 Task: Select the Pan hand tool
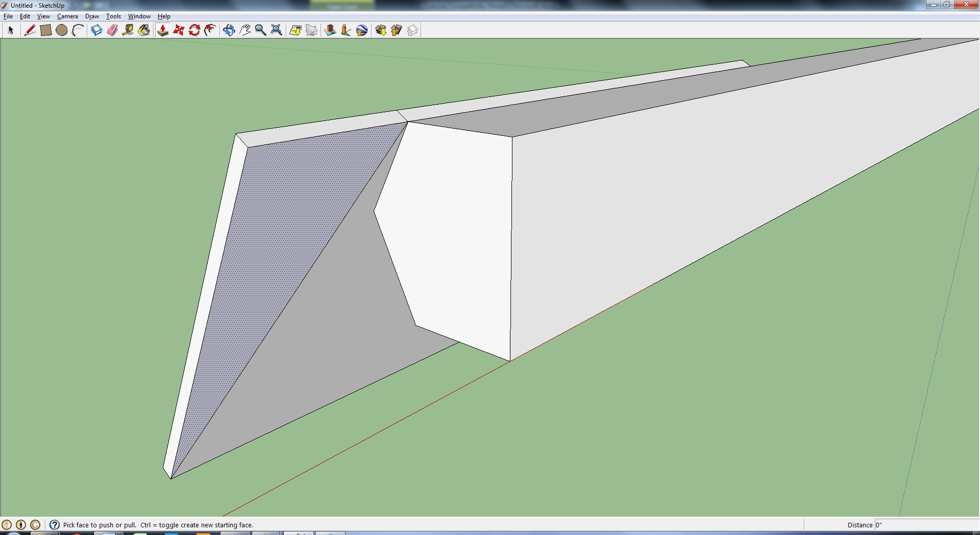245,30
